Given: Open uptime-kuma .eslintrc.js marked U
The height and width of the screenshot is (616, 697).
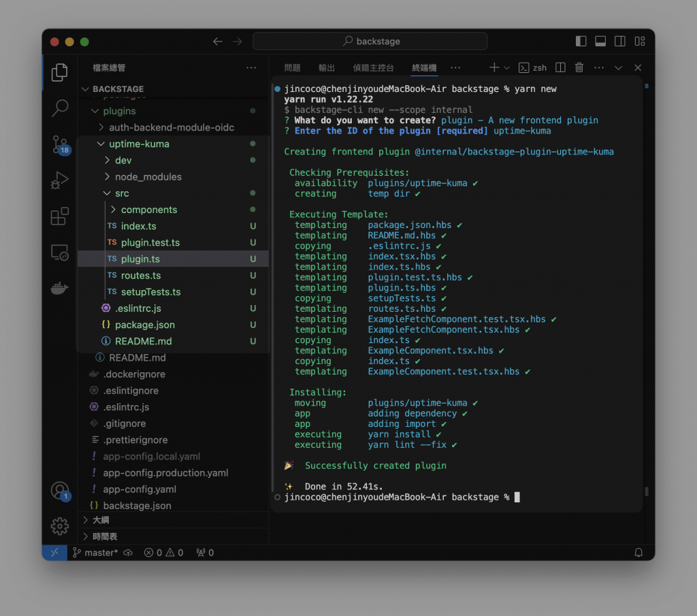Looking at the screenshot, I should tap(174, 308).
